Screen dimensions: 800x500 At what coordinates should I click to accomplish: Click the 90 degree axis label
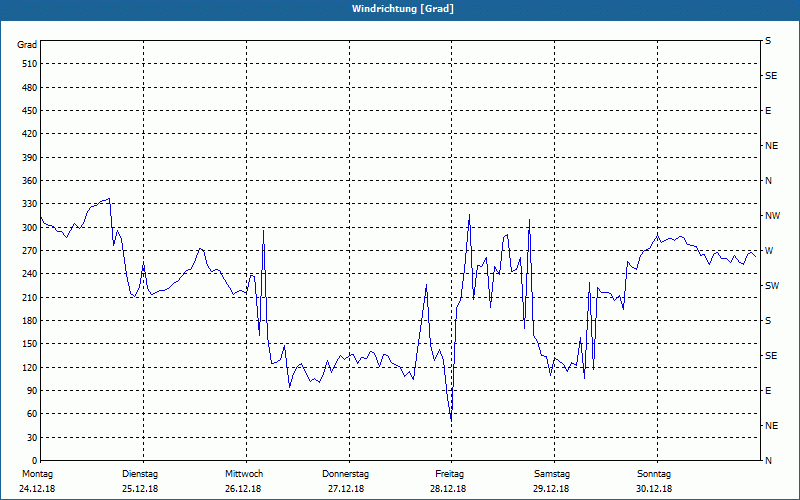click(x=32, y=391)
